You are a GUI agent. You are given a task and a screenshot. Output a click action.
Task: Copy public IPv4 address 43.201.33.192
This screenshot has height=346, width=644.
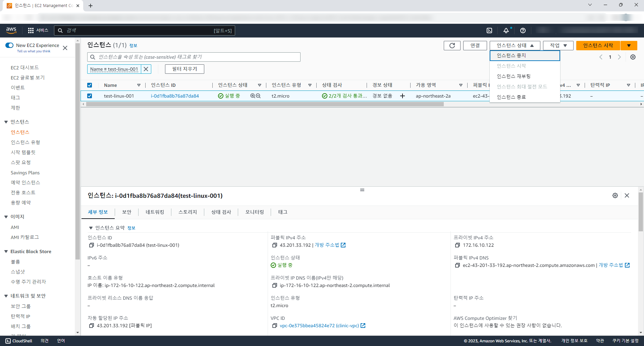274,245
